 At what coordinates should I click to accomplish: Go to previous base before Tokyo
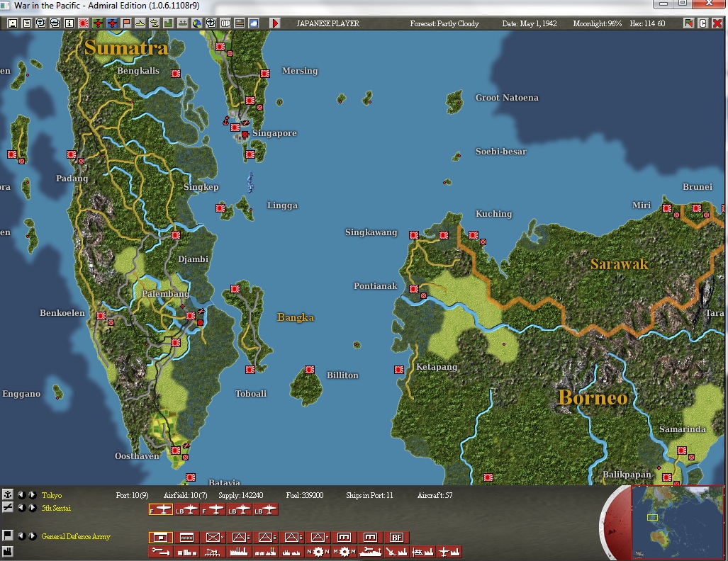tap(21, 495)
